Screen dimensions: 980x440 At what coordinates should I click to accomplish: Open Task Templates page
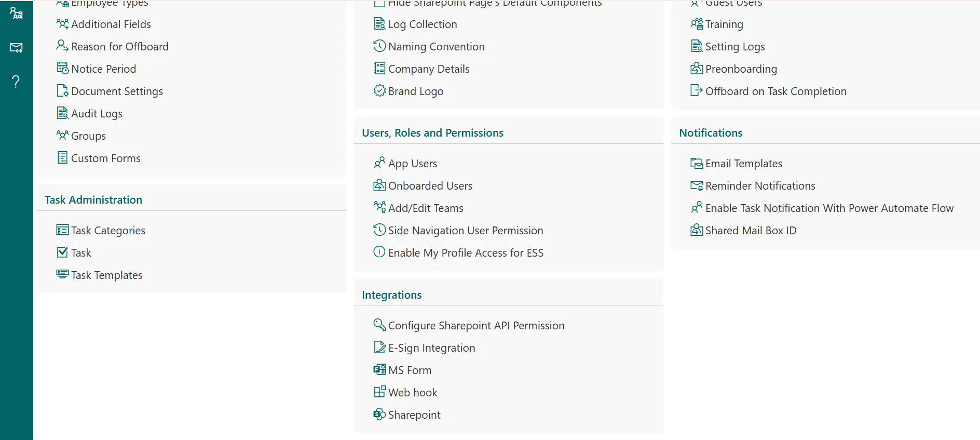pos(106,275)
